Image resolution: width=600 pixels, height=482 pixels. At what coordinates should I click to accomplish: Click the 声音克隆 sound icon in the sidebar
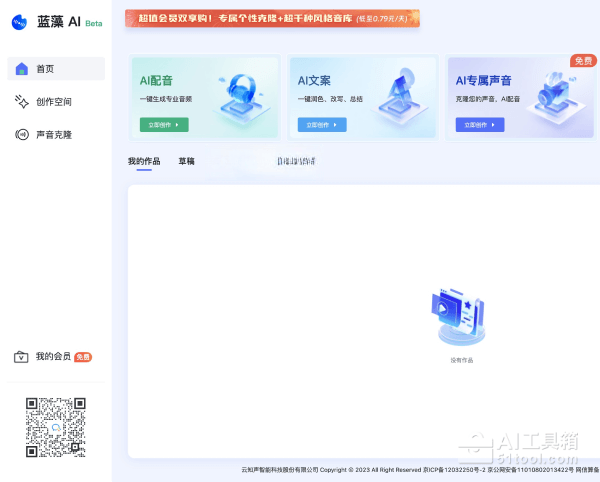tap(22, 135)
